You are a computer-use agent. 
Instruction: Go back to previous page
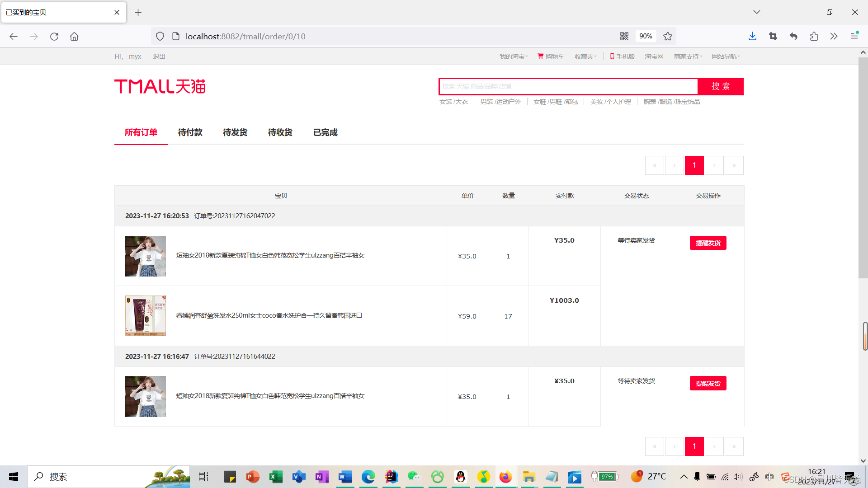[14, 37]
